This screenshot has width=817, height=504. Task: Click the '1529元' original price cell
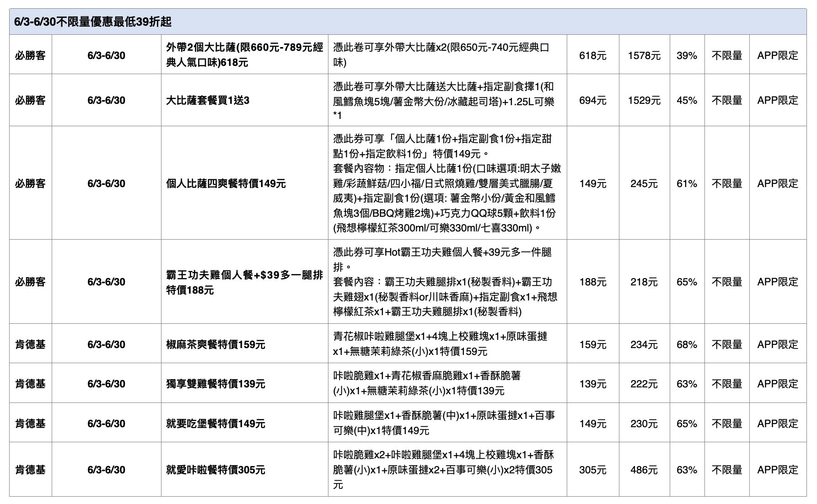point(644,100)
